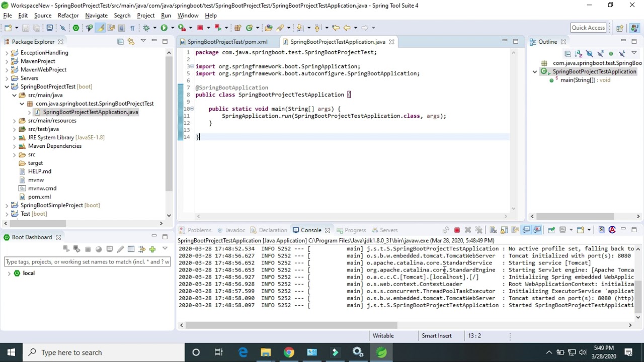The width and height of the screenshot is (644, 362).
Task: Click the Quick Access box
Action: pos(588,28)
